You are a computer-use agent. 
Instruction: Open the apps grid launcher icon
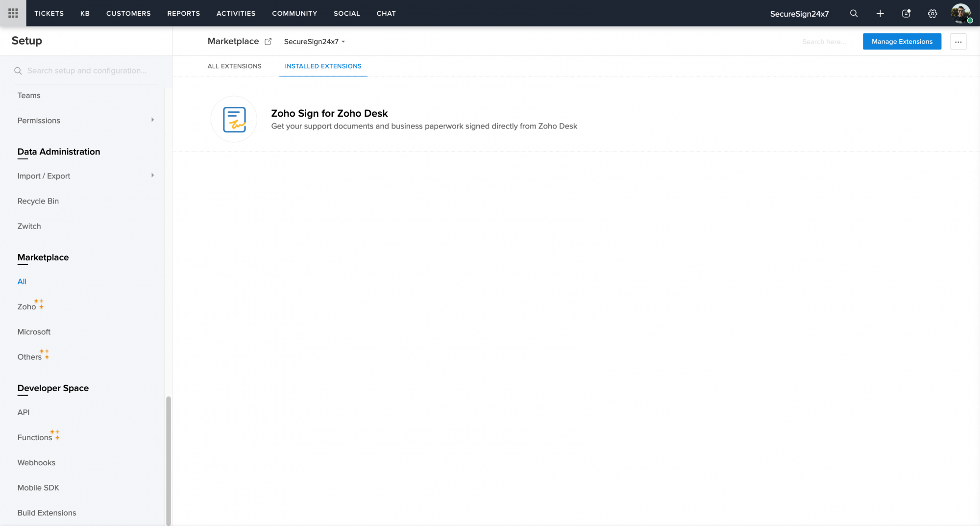click(13, 13)
